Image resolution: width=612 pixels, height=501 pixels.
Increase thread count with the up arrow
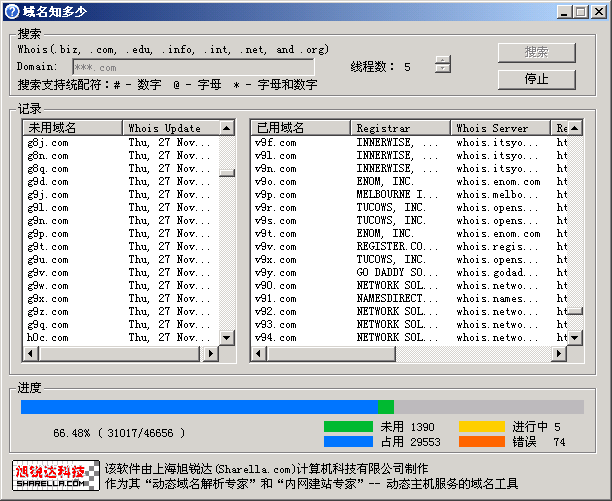443,61
